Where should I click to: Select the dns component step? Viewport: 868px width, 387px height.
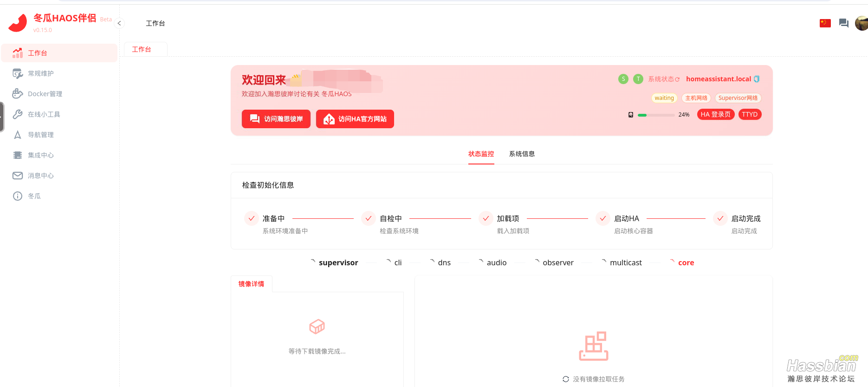[440, 262]
